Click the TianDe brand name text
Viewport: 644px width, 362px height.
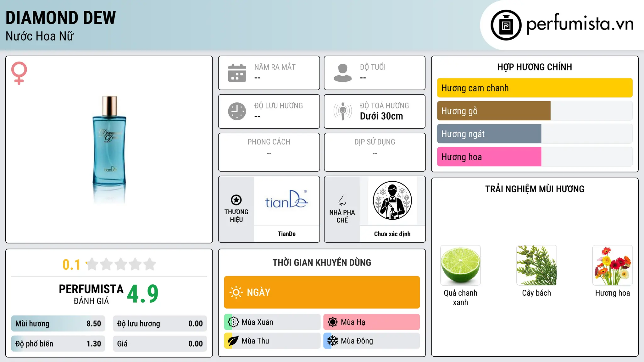pos(286,234)
